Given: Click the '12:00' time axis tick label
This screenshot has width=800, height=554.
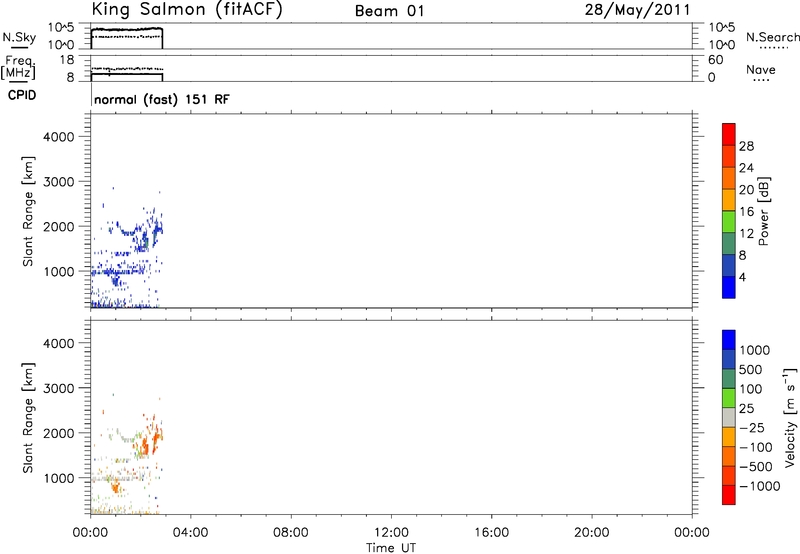Looking at the screenshot, I should [x=391, y=533].
